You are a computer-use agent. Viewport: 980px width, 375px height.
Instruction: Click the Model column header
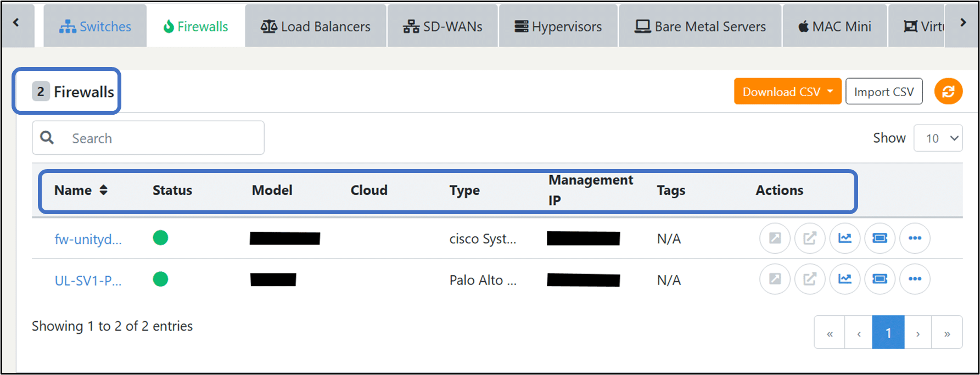pos(272,190)
